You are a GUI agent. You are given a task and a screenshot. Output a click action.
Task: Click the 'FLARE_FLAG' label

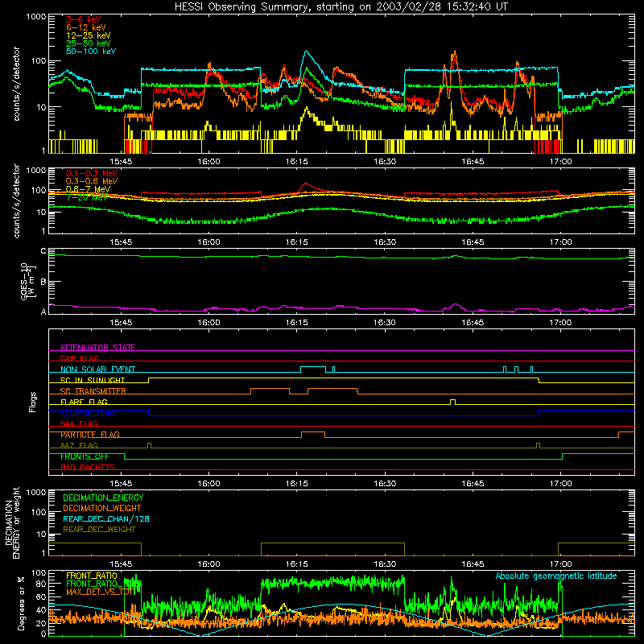pyautogui.click(x=84, y=402)
